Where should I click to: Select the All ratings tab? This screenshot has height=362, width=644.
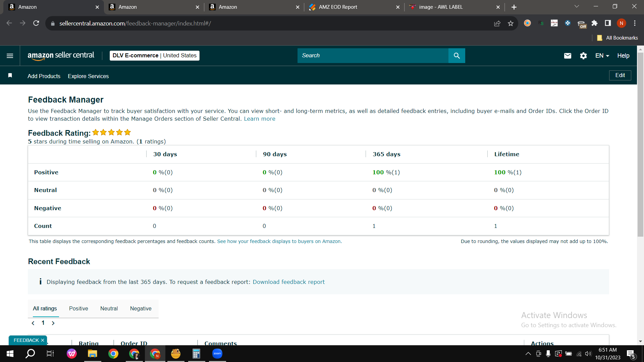click(45, 309)
